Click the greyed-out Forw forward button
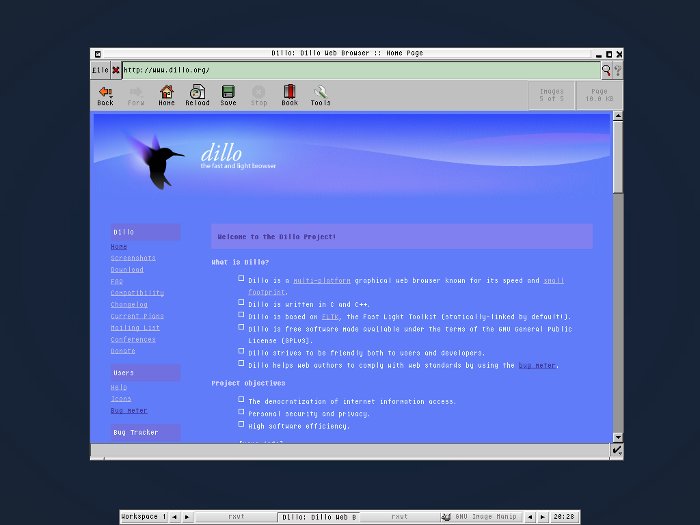This screenshot has width=700, height=525. pyautogui.click(x=136, y=96)
